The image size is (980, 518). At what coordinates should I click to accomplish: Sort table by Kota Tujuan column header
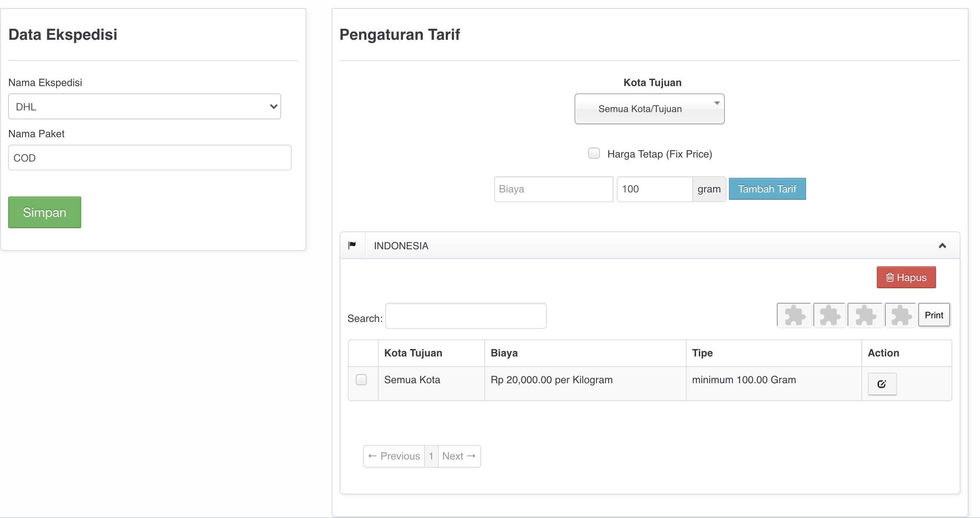tap(413, 353)
